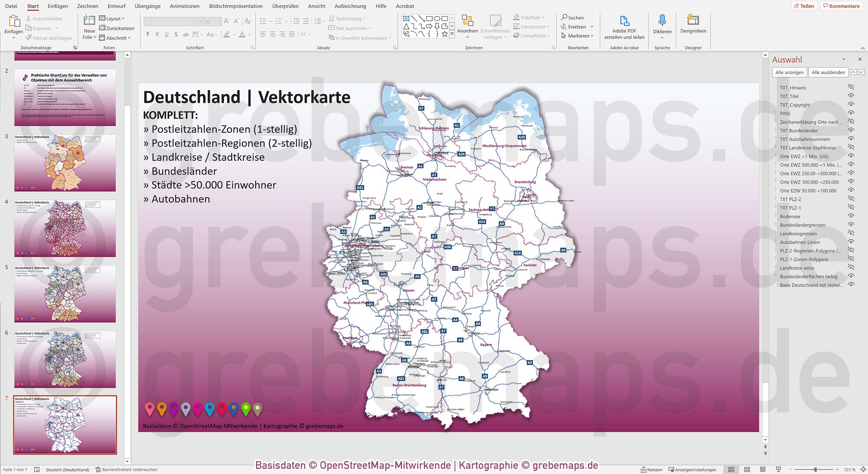Screen dimensions: 868x474
Task: Hide the Bodensee layer in the Auswahl pane
Action: [852, 216]
